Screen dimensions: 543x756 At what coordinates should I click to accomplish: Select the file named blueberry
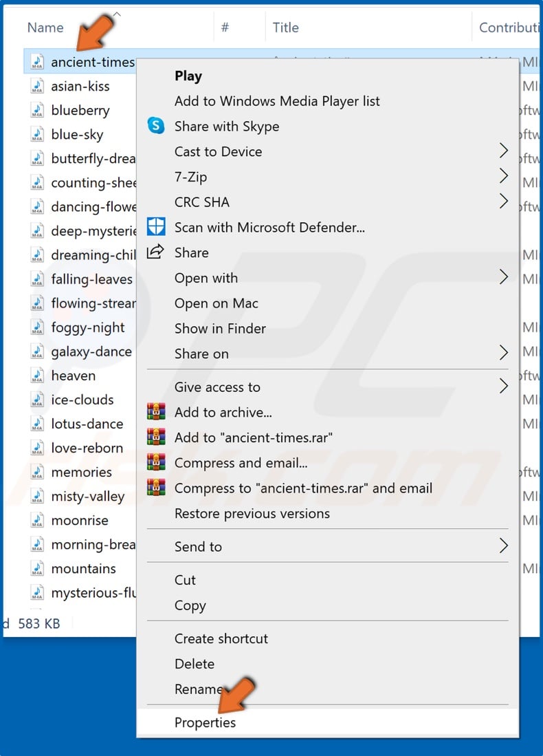(x=80, y=111)
